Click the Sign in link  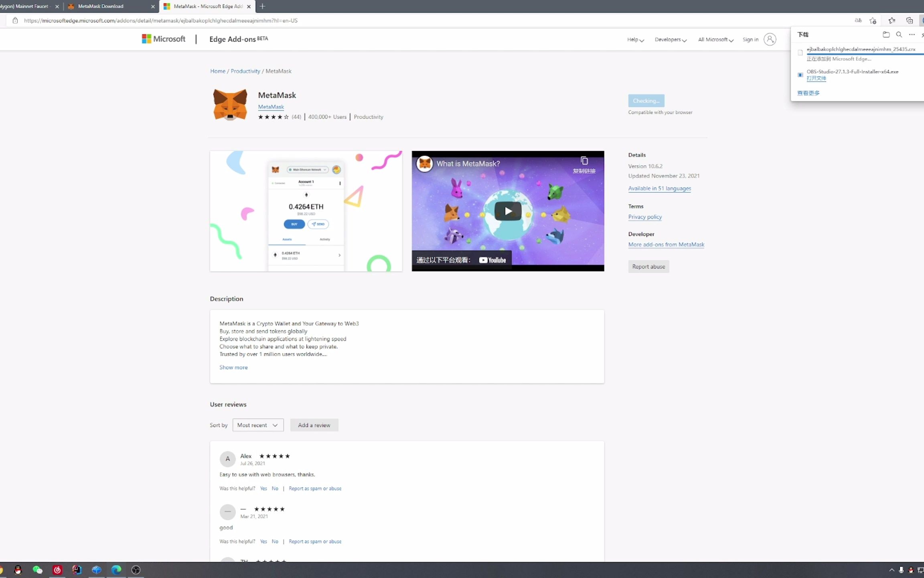[750, 39]
